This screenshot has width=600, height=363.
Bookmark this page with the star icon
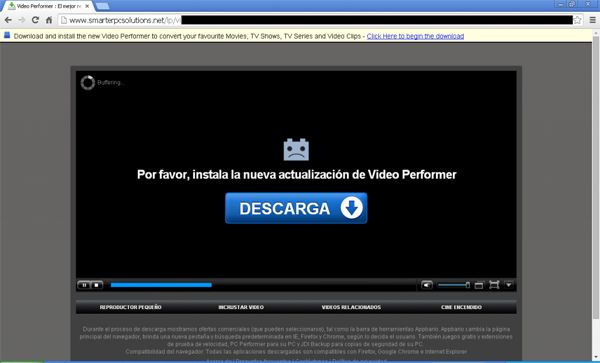[x=577, y=20]
